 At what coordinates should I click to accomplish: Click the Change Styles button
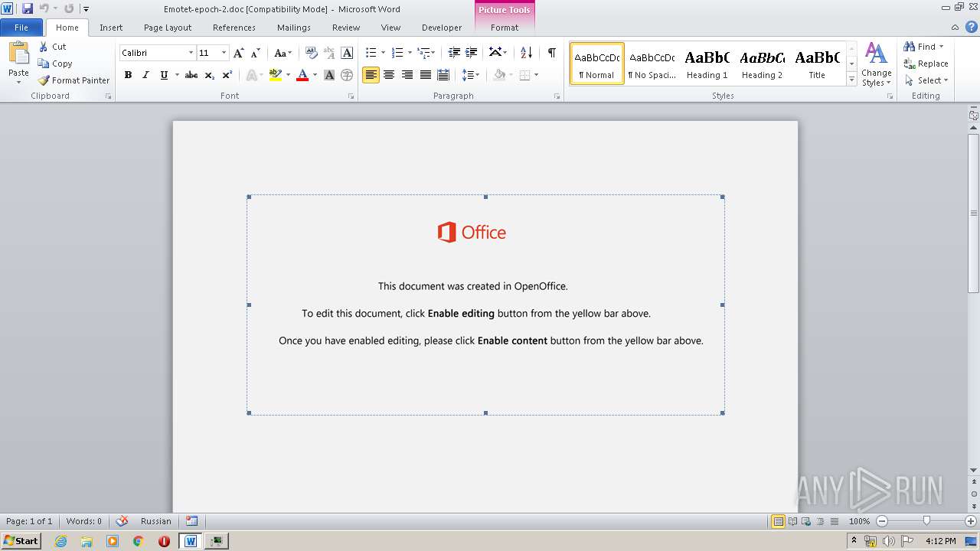pyautogui.click(x=876, y=64)
